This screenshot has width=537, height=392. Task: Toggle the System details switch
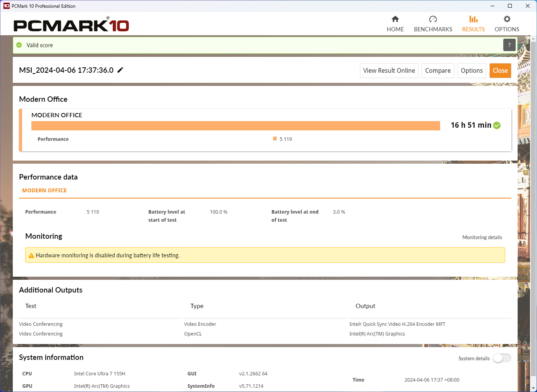(502, 358)
